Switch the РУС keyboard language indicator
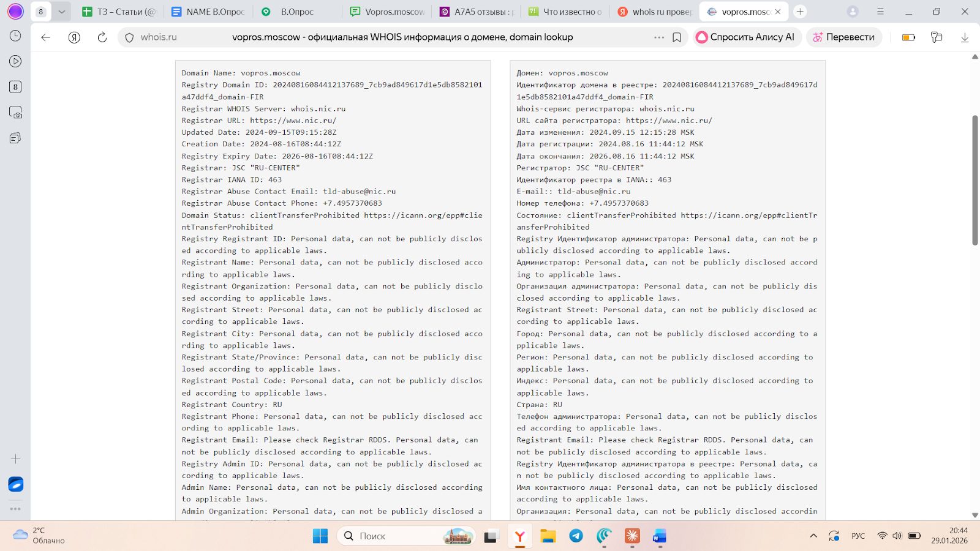 858,536
